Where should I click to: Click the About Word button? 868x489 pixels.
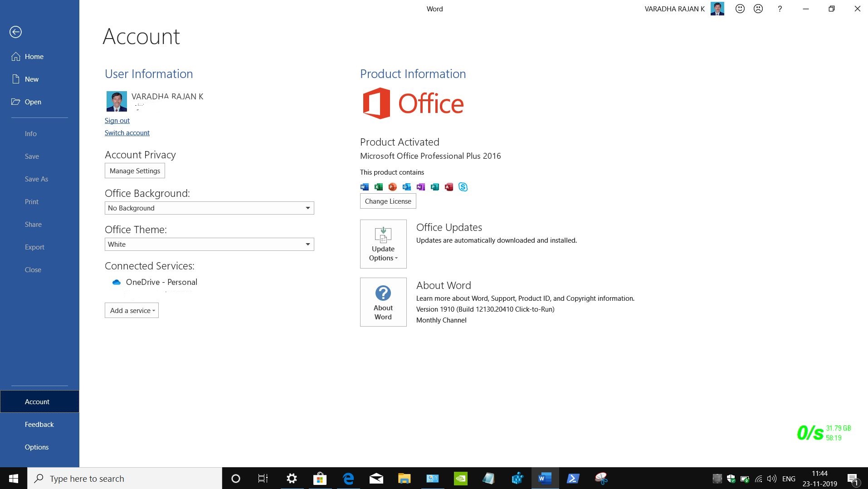[x=383, y=302]
